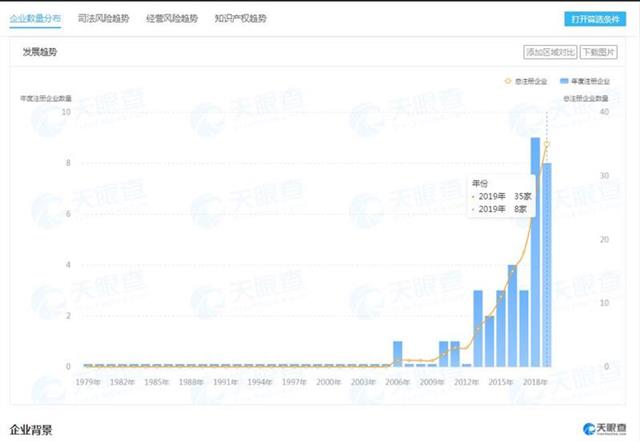
Task: Click the 企业数量分布 tab
Action: point(34,19)
